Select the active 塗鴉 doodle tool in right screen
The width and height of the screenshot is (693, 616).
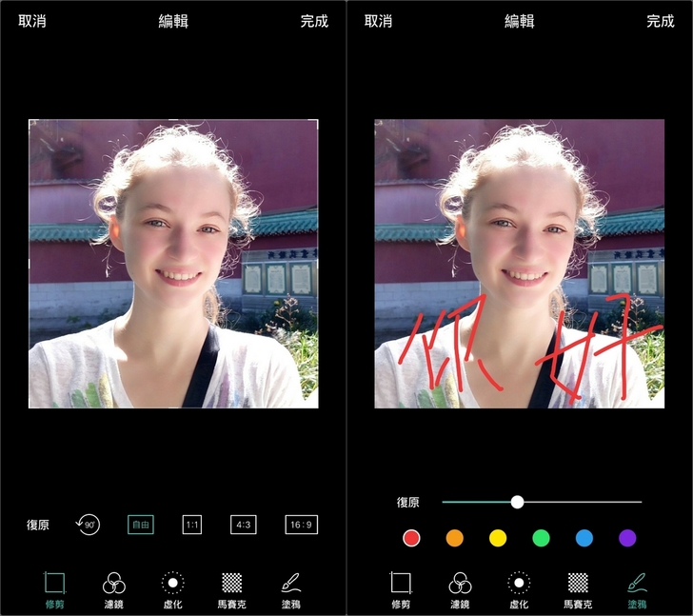pyautogui.click(x=637, y=590)
